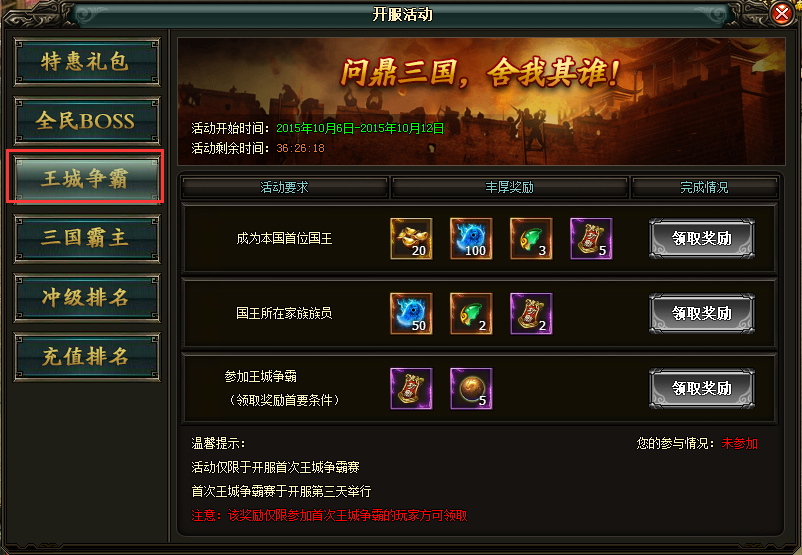The width and height of the screenshot is (802, 555).
Task: Select green helmet reward icon with 2
Action: click(x=471, y=314)
